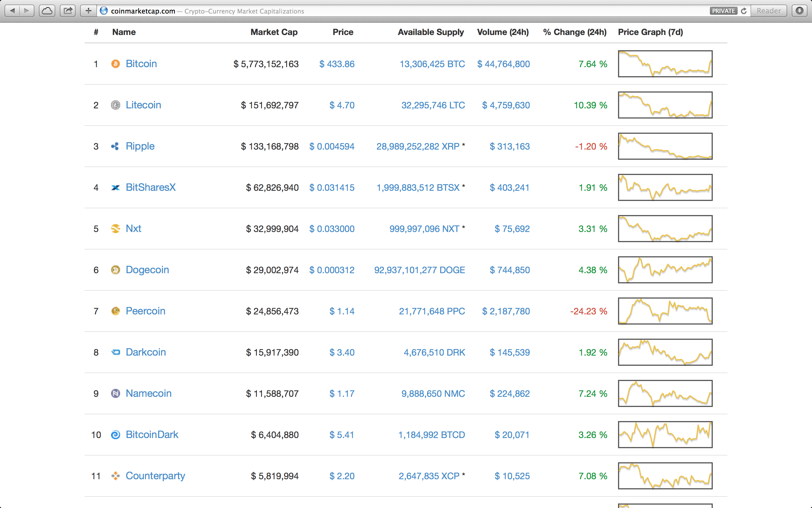Add bookmark with the plus button

tap(88, 11)
